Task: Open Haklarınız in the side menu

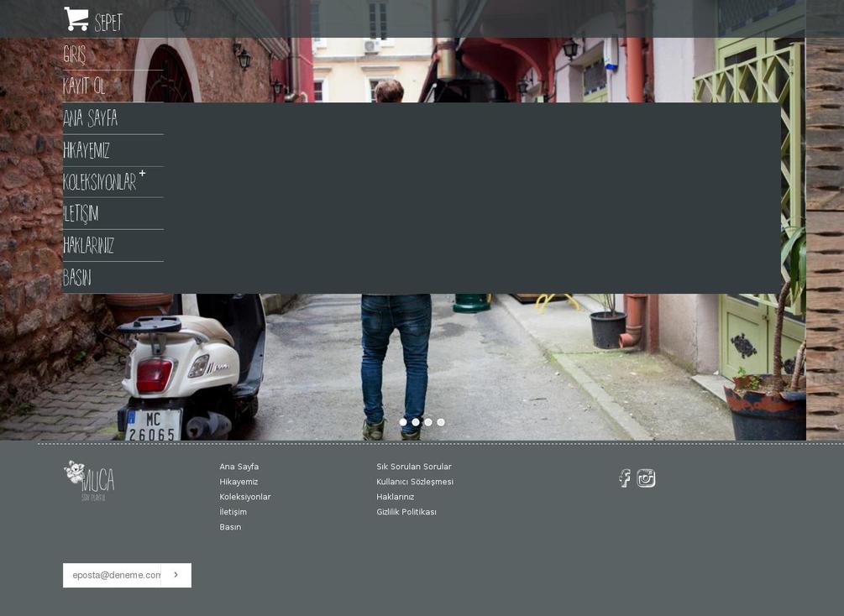Action: [x=88, y=246]
